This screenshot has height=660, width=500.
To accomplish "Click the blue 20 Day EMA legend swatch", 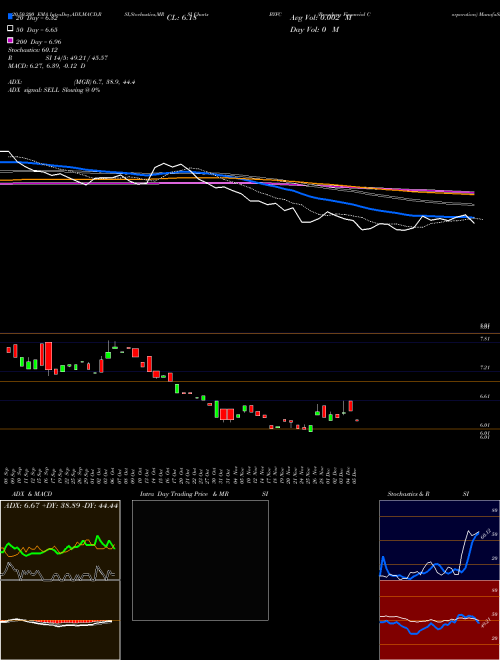I will [10, 17].
